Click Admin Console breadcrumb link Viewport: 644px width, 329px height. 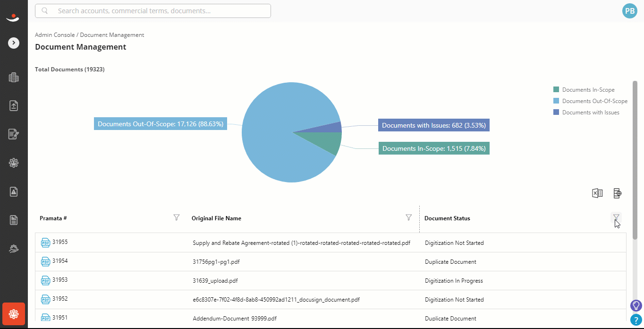pos(55,35)
